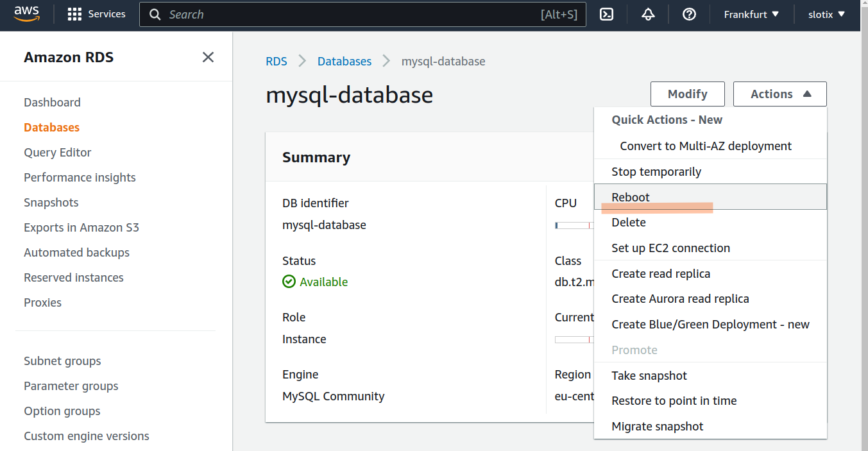Click the mysql-database page heading
This screenshot has height=451, width=868.
[349, 95]
